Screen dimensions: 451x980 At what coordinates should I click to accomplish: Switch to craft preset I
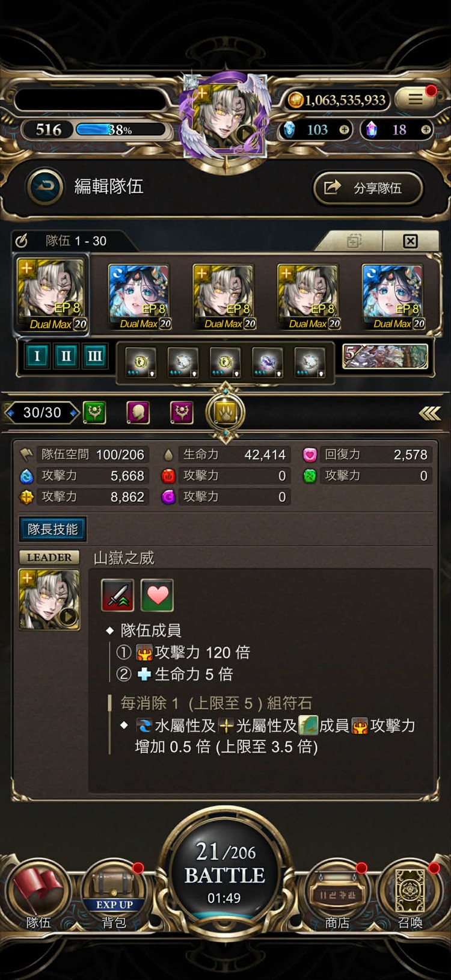pos(37,356)
